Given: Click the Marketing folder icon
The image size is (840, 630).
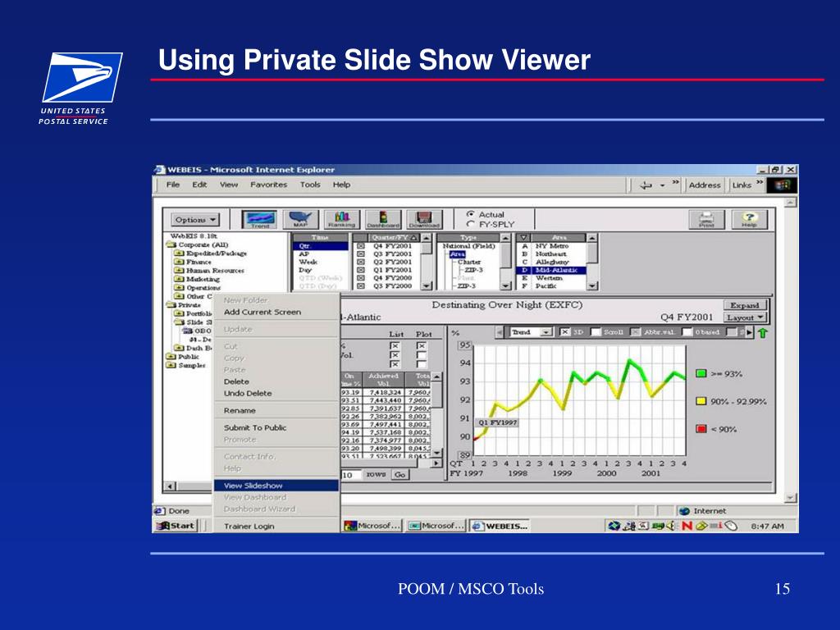Looking at the screenshot, I should tap(180, 279).
